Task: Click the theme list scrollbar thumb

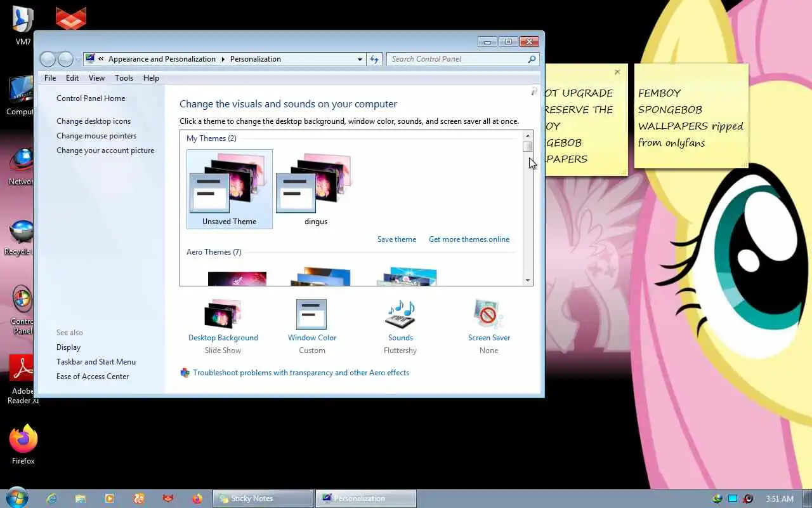Action: pyautogui.click(x=528, y=147)
